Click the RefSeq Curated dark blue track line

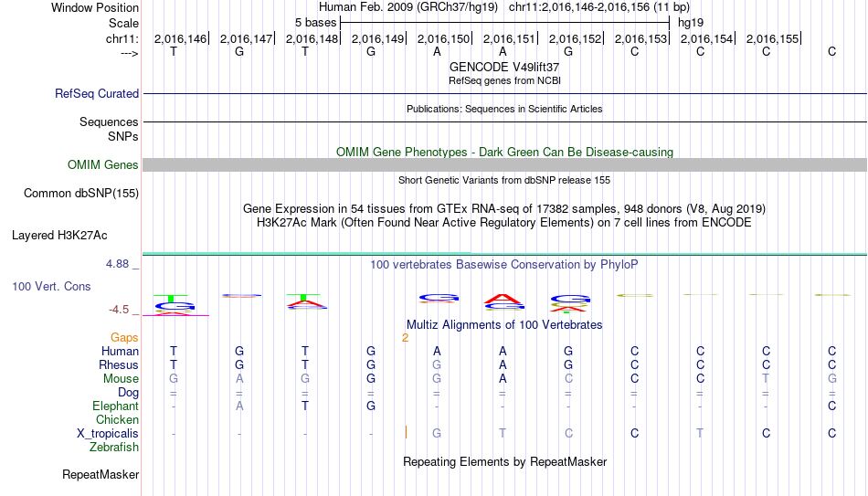505,93
